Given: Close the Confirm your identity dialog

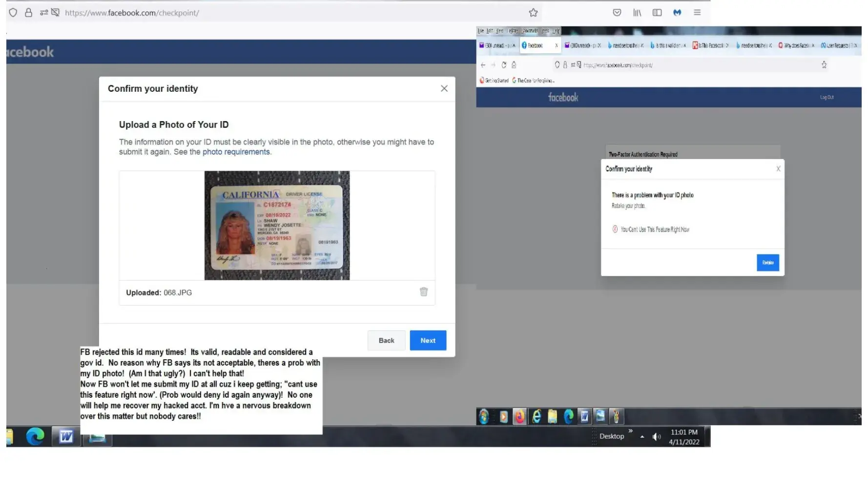Looking at the screenshot, I should point(444,88).
